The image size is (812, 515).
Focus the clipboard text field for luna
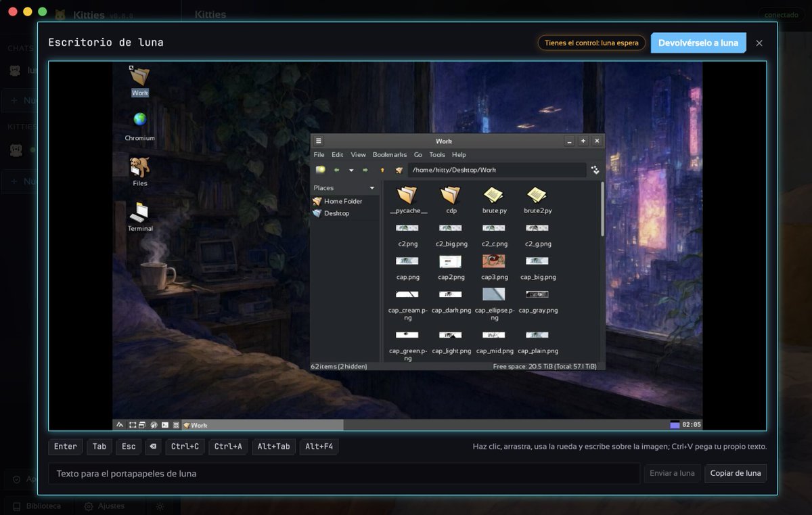click(x=344, y=474)
